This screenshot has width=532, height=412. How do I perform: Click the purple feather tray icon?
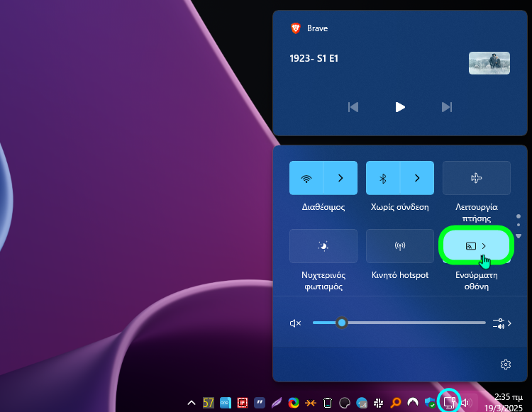pos(277,403)
